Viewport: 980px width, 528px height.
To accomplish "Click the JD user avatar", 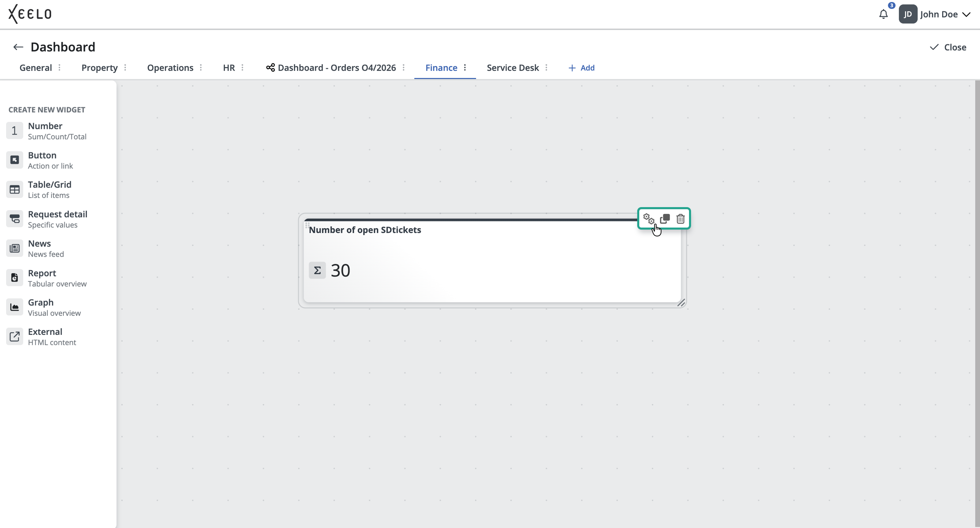I will (x=908, y=14).
